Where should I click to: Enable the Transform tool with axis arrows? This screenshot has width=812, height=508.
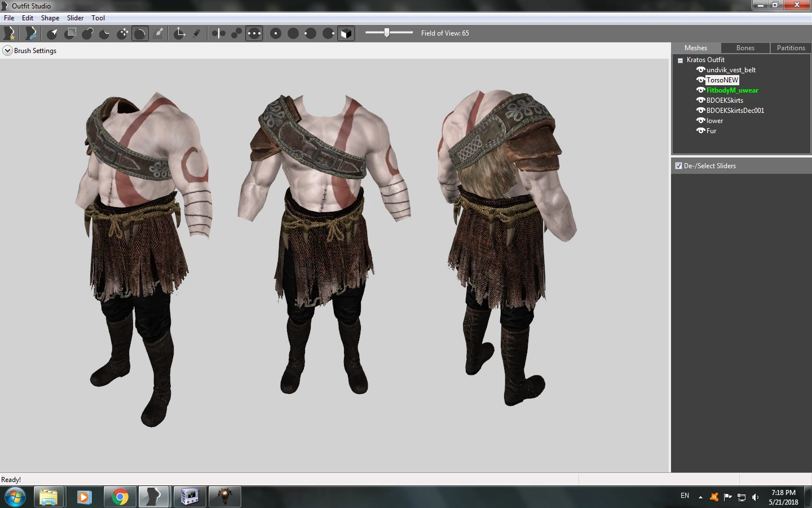[x=180, y=33]
